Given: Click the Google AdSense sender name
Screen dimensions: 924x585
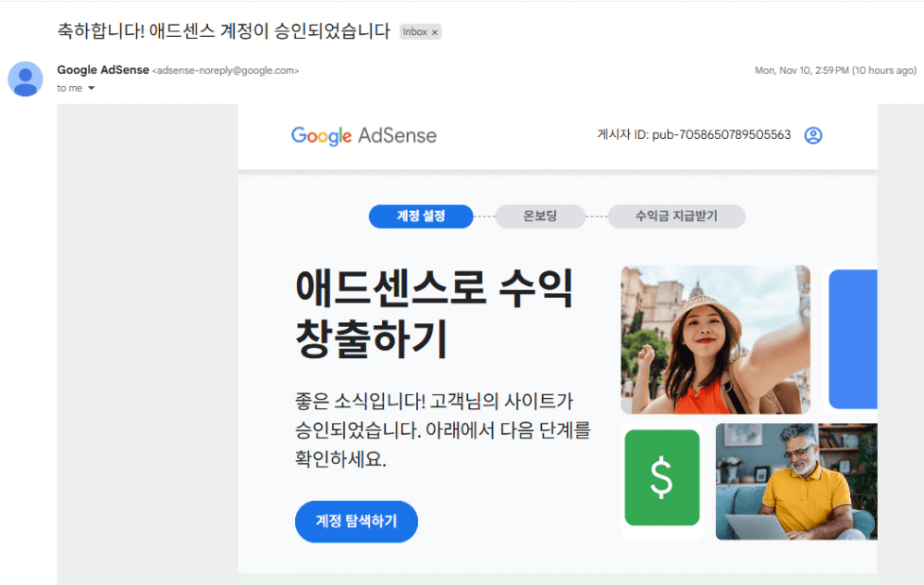Looking at the screenshot, I should [x=103, y=70].
